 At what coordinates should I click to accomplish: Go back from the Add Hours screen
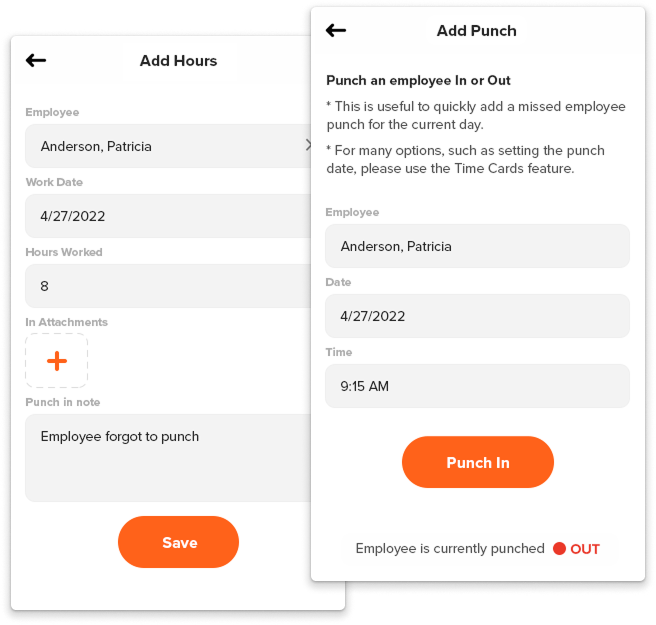coord(36,61)
